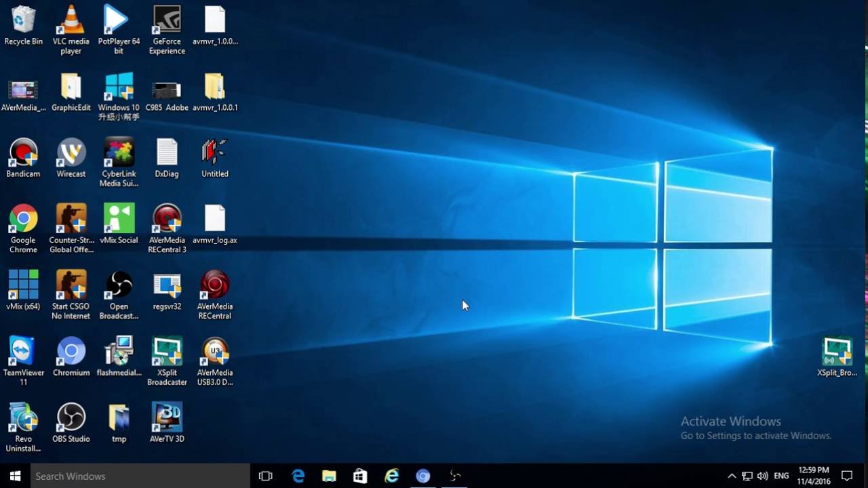Click the Search Windows box

pyautogui.click(x=140, y=476)
